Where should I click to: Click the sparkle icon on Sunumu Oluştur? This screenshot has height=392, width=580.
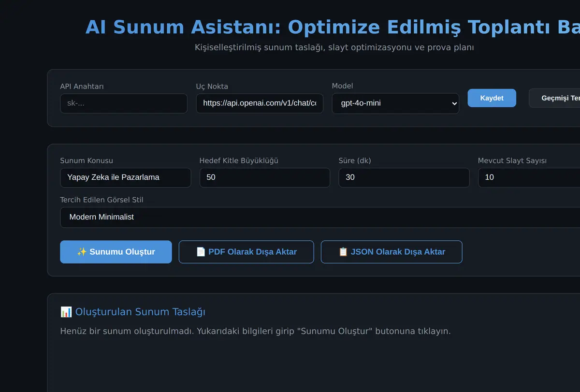(82, 252)
